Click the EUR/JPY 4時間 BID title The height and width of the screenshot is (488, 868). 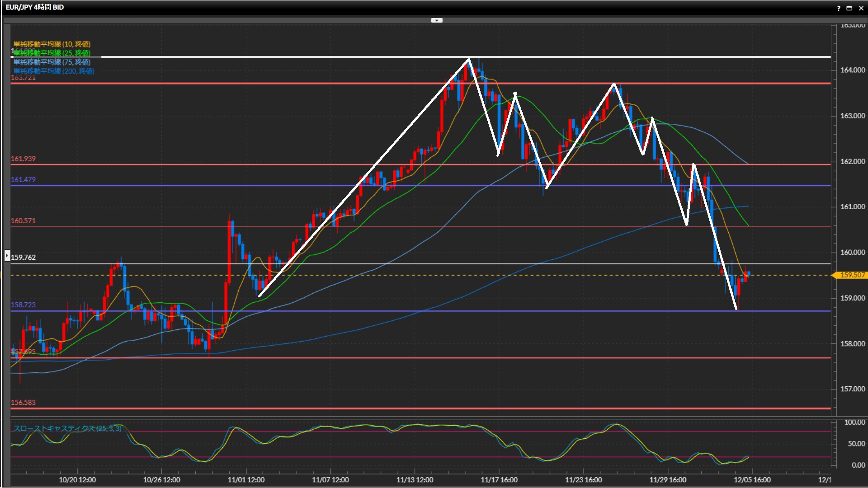[x=35, y=7]
